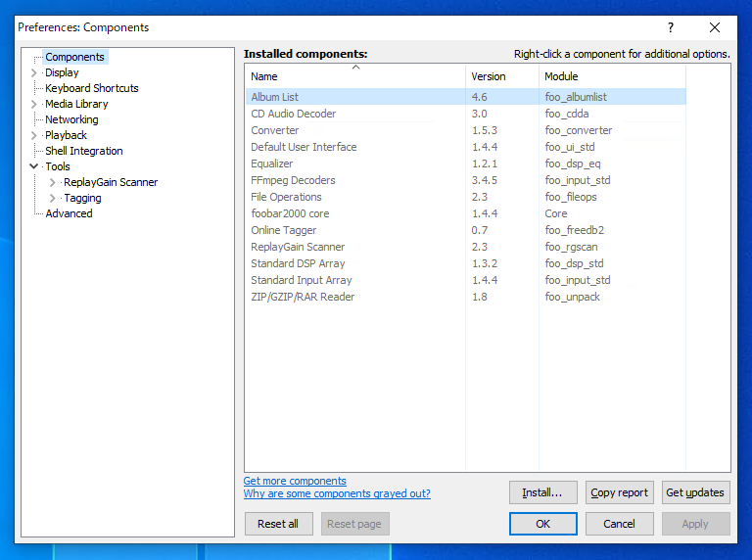Sort components by Version column header
Screen dimensions: 752x560
point(502,76)
